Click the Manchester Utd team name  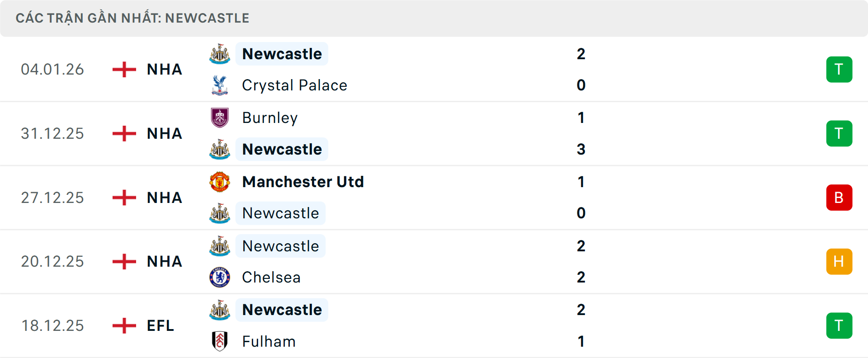pos(303,182)
